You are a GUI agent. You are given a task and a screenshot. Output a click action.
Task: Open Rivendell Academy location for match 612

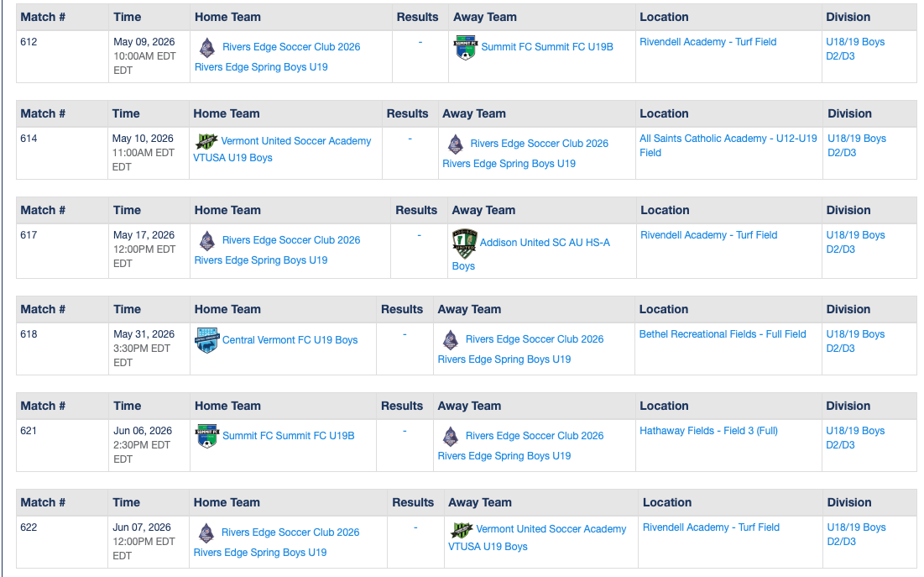point(707,42)
